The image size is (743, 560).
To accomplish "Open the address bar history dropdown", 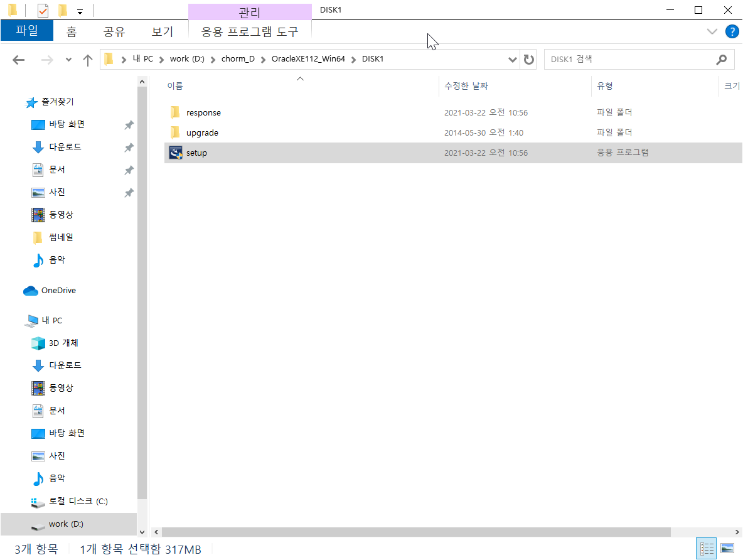I will click(512, 60).
